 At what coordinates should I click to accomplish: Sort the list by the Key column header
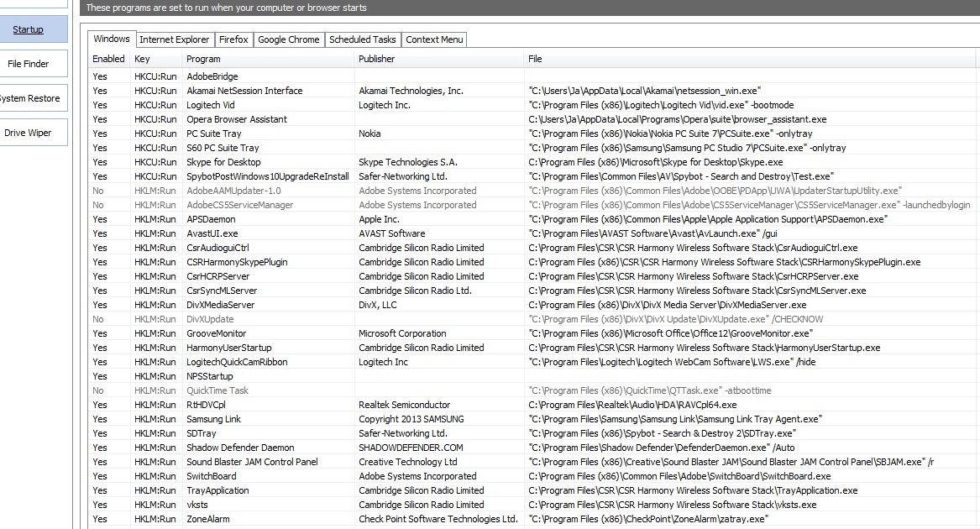pyautogui.click(x=155, y=59)
